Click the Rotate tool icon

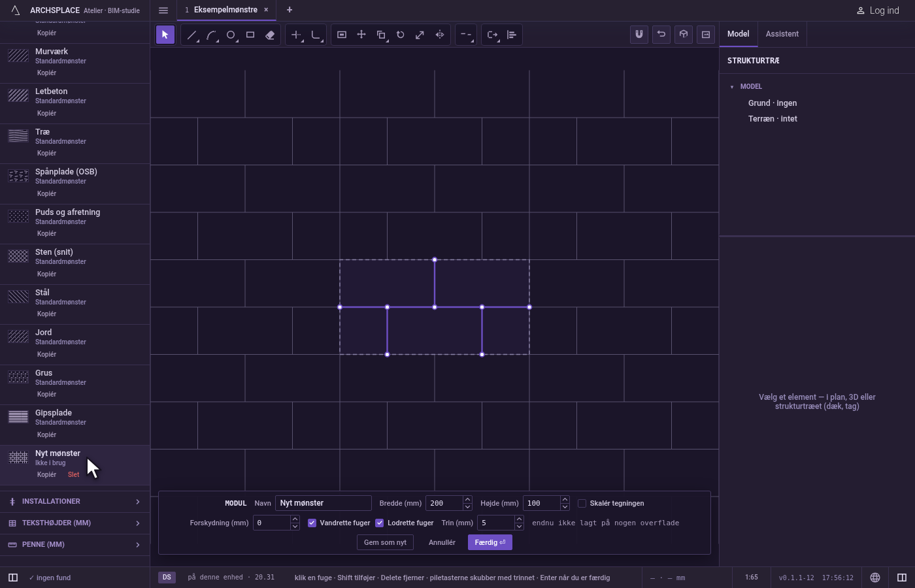(401, 35)
